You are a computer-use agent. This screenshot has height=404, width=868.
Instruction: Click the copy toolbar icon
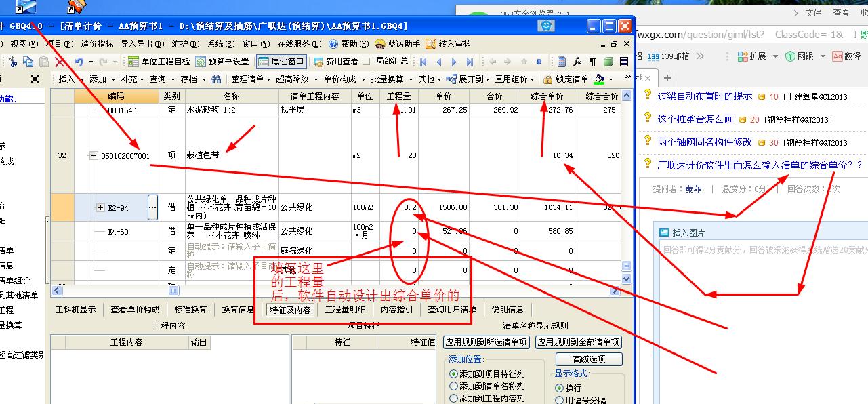(28, 62)
